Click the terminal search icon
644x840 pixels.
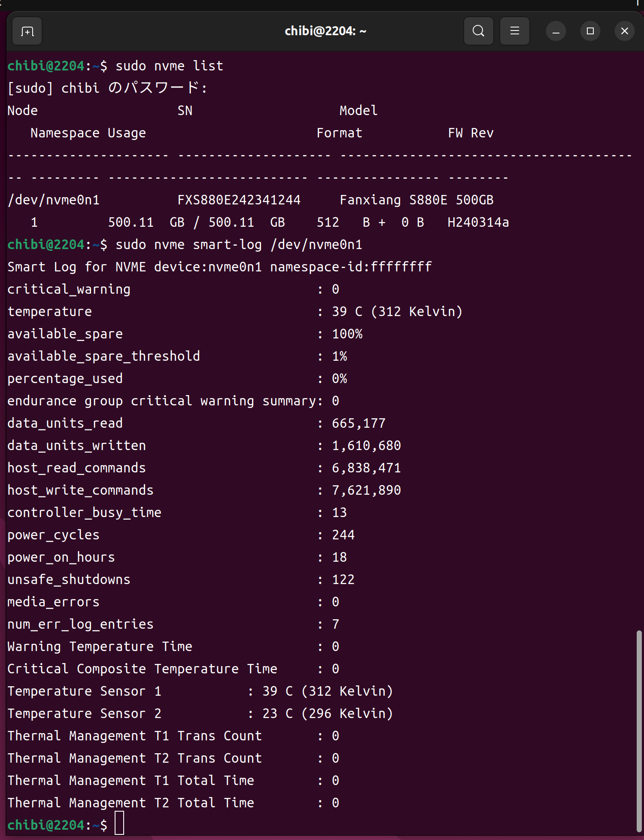click(478, 31)
